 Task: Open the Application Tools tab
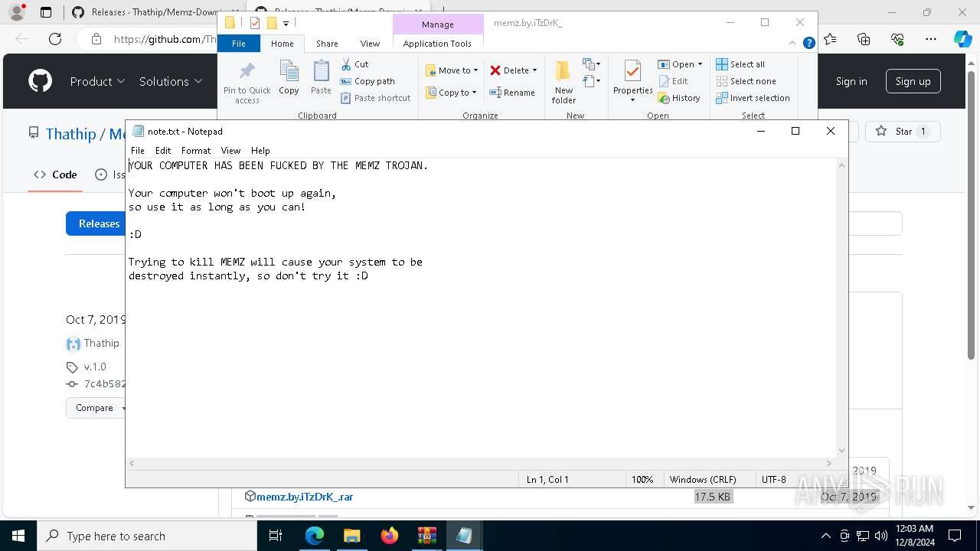pos(437,44)
